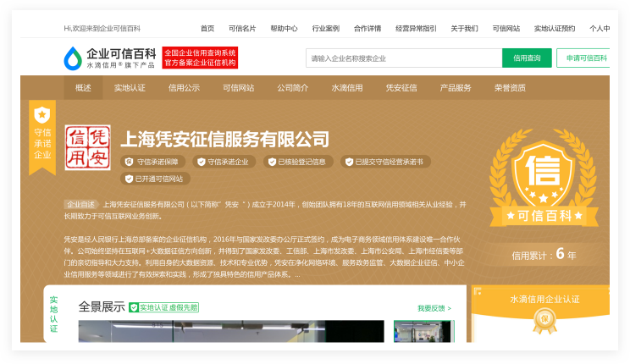Focus the company name search field
630x364 pixels.
pyautogui.click(x=403, y=58)
